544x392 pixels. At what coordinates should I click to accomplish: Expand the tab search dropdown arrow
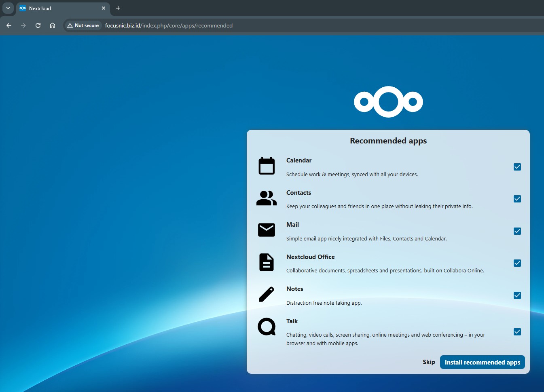8,8
